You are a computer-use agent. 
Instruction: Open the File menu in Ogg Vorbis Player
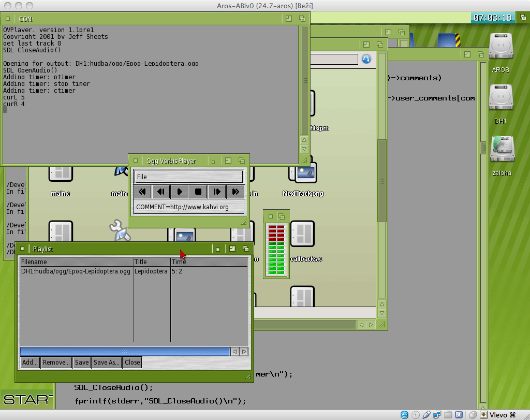[x=142, y=177]
